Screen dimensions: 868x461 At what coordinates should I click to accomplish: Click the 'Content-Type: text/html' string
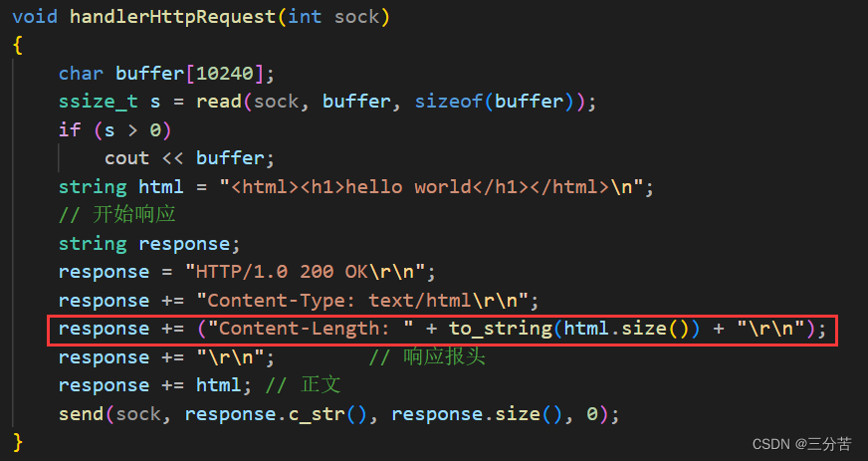pyautogui.click(x=362, y=301)
